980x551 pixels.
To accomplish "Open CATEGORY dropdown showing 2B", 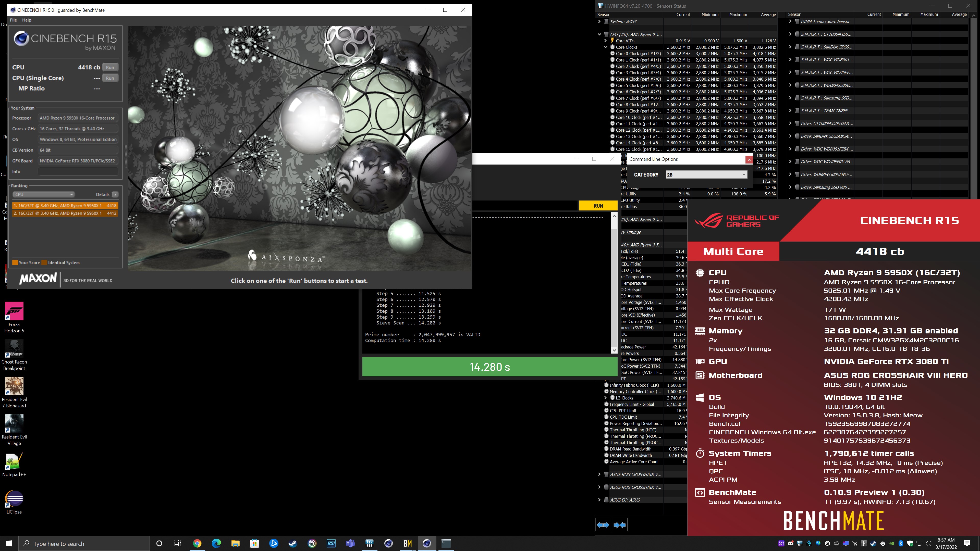I will tap(706, 174).
